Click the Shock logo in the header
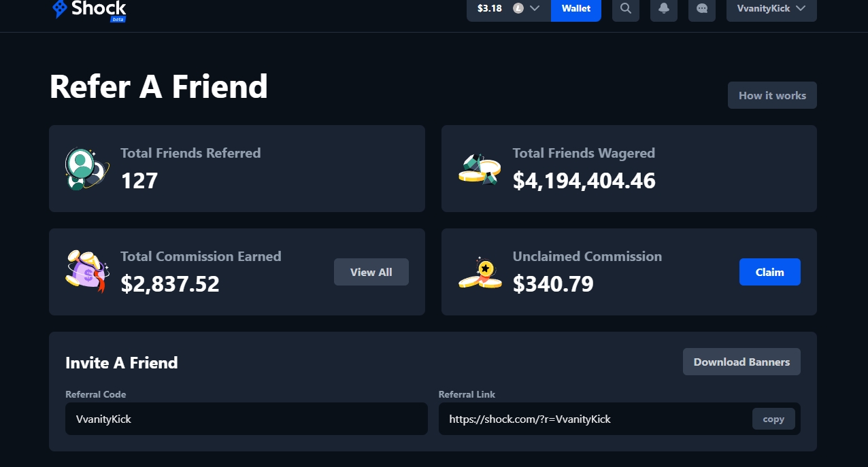Screen dimensions: 868x467 (89, 9)
